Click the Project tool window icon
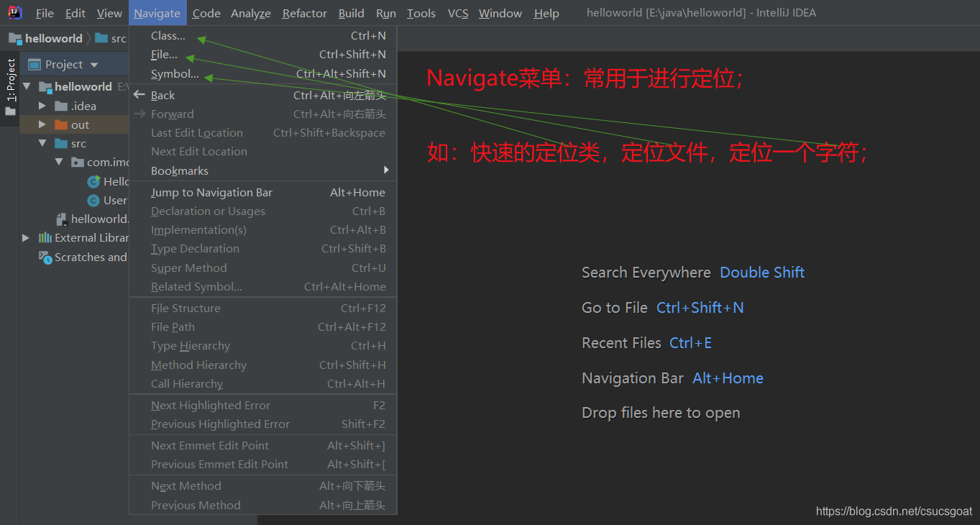 coord(34,65)
